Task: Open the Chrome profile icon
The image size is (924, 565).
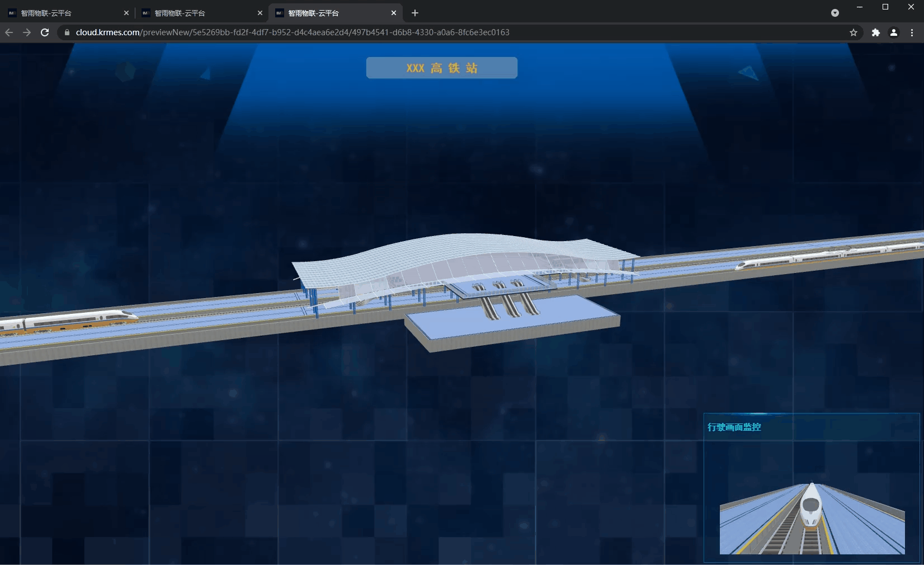Action: 894,32
